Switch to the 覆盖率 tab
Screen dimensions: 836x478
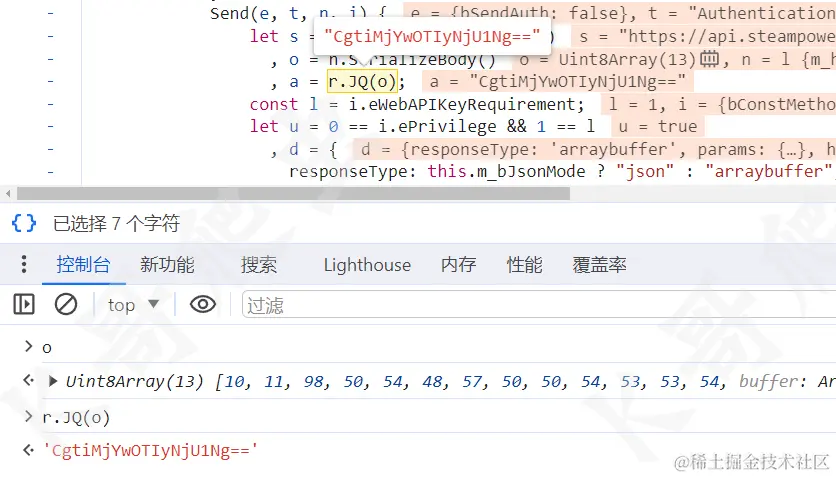[599, 265]
